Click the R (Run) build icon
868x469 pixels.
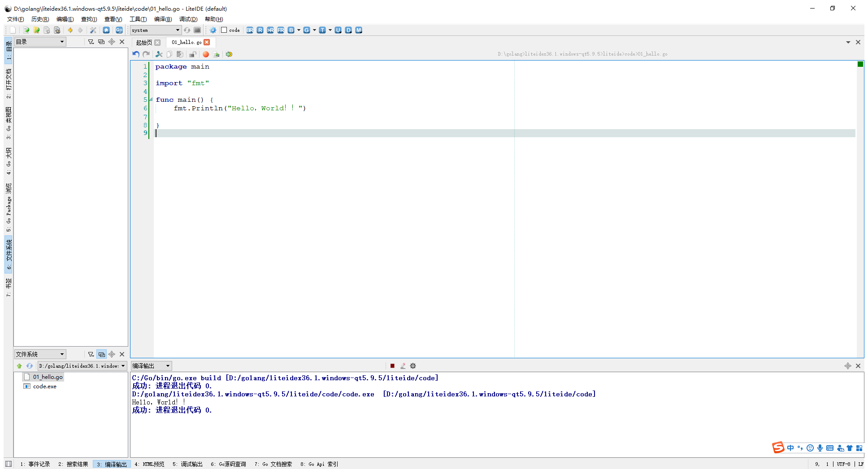tap(260, 30)
